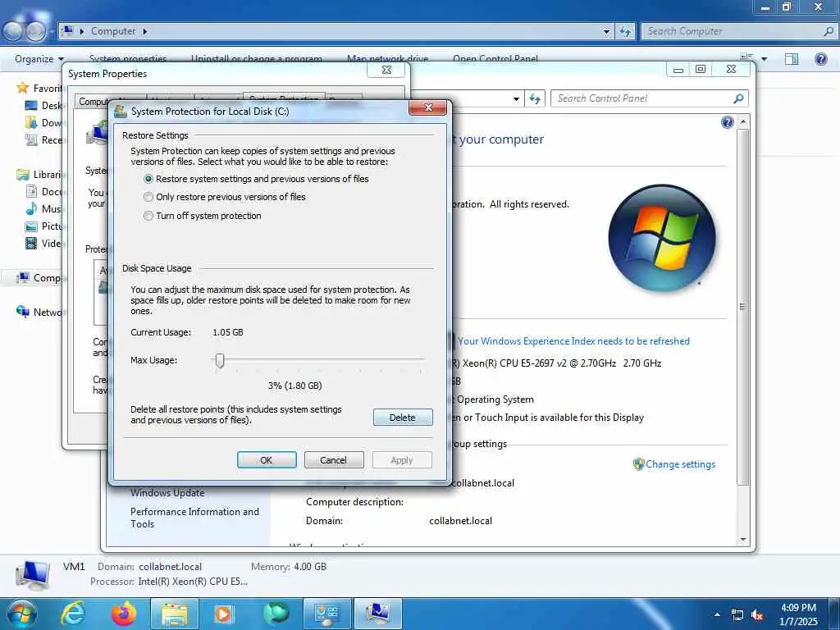Open the Organize menu dropdown
The image size is (840, 630).
(39, 59)
